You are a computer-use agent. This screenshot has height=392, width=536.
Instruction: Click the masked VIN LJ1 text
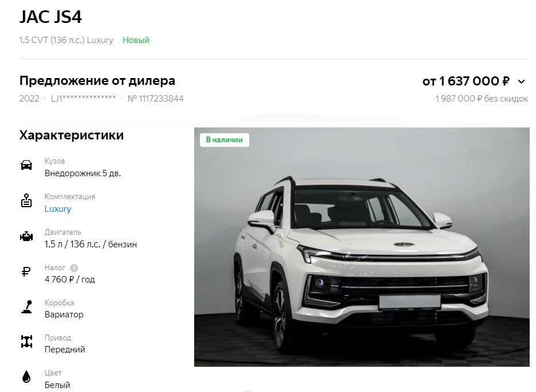point(83,98)
